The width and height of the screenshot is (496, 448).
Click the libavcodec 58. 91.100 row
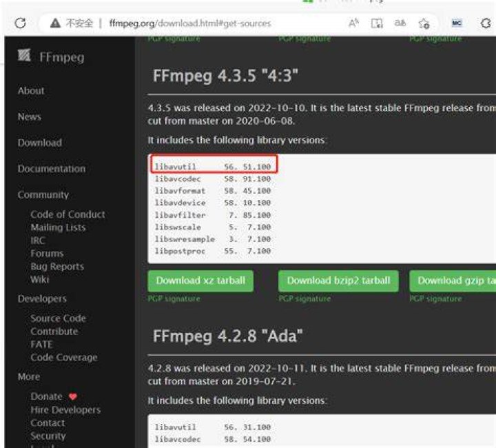click(213, 179)
